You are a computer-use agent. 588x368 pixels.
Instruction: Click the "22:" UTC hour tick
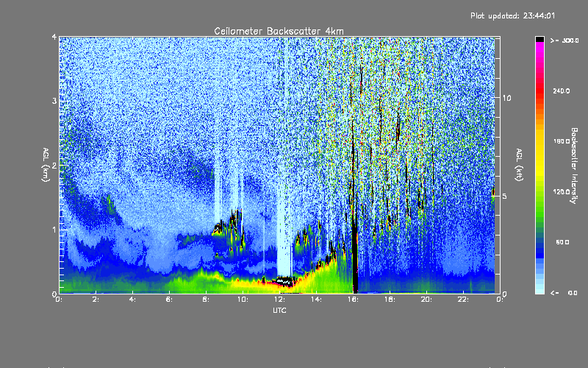(x=463, y=300)
